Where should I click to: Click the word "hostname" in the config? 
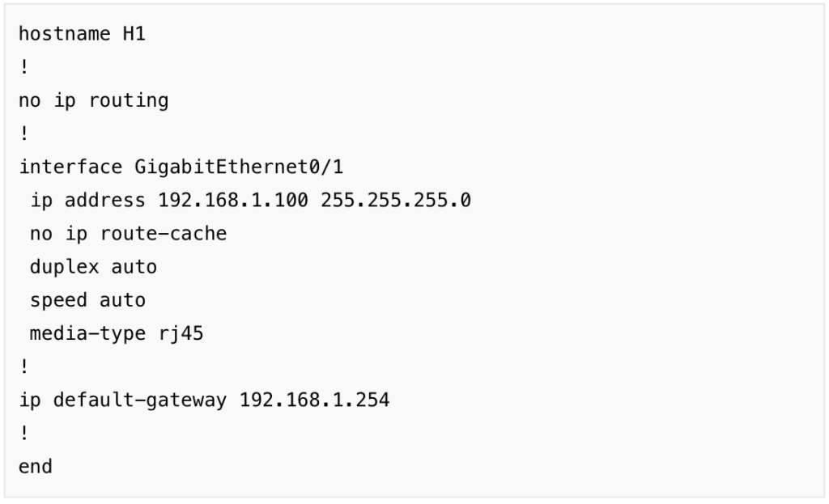click(x=64, y=35)
